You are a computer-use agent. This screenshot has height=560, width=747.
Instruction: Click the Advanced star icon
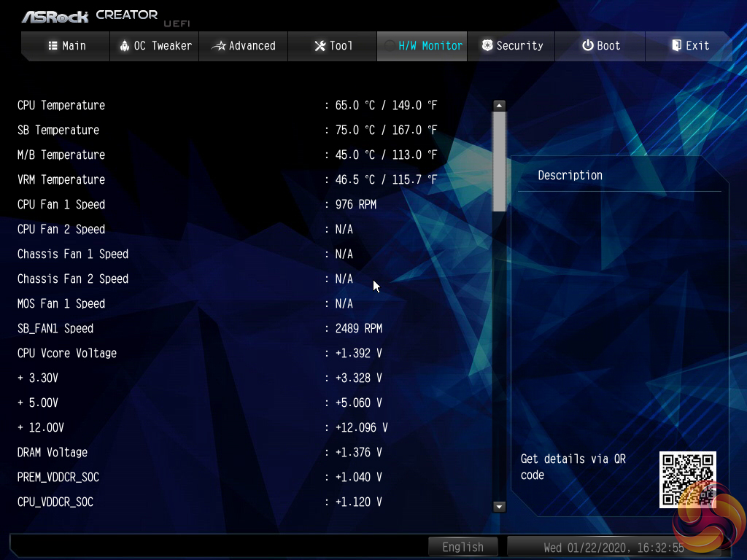coord(219,46)
